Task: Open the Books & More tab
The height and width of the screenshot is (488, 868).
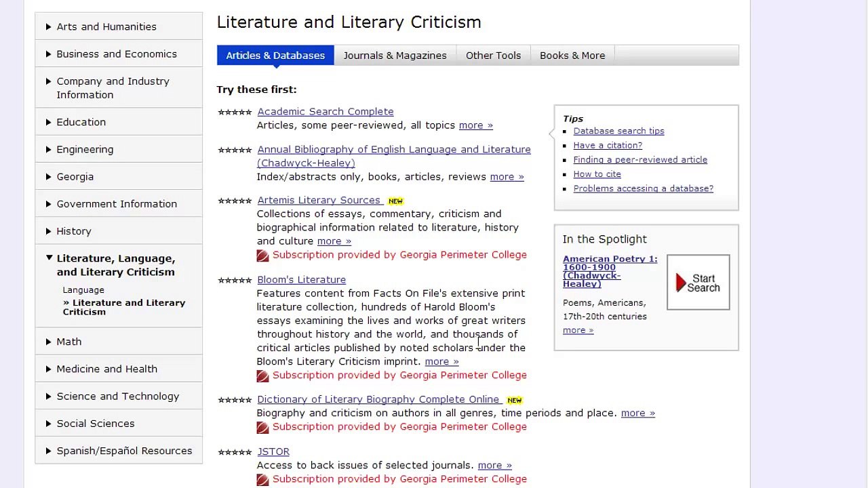Action: tap(572, 56)
